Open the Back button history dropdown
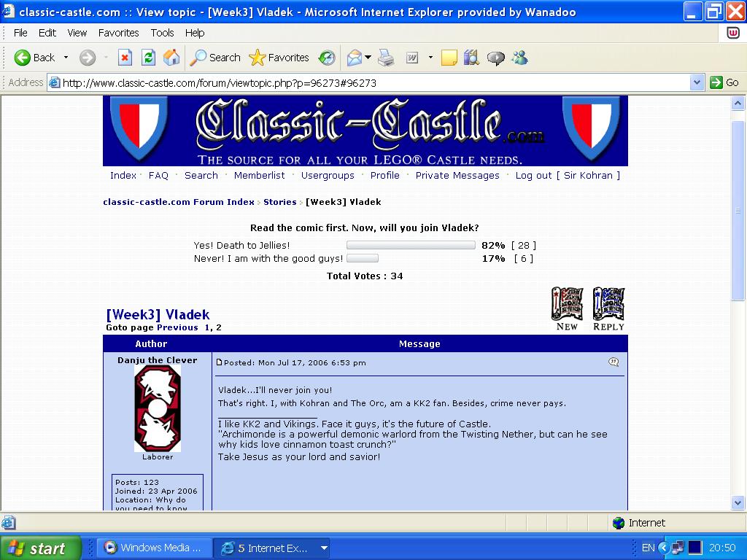747x560 pixels. [66, 58]
